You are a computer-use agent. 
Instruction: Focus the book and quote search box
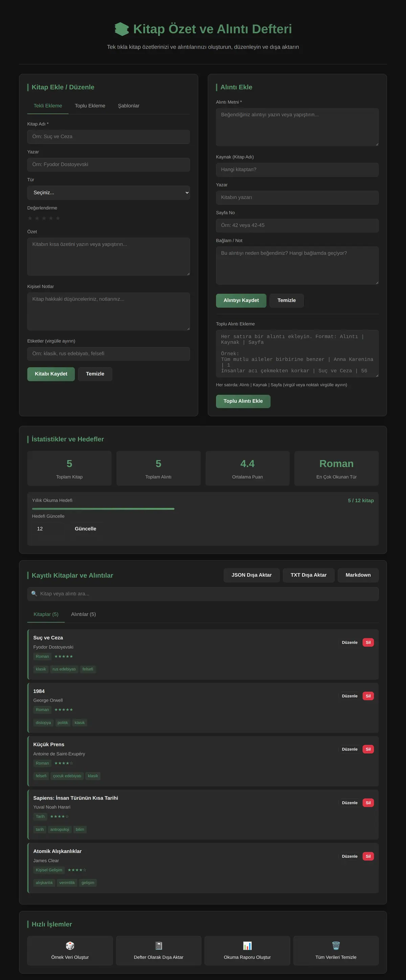click(x=203, y=594)
